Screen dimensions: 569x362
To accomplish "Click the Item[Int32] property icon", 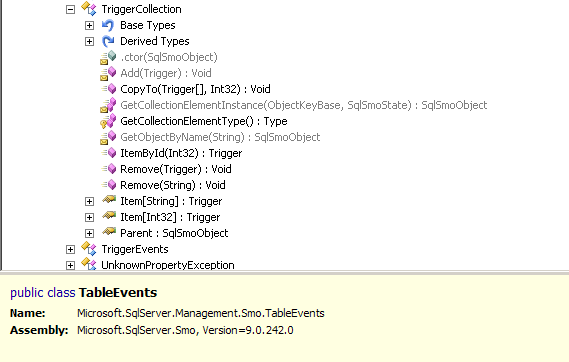I will click(x=109, y=216).
